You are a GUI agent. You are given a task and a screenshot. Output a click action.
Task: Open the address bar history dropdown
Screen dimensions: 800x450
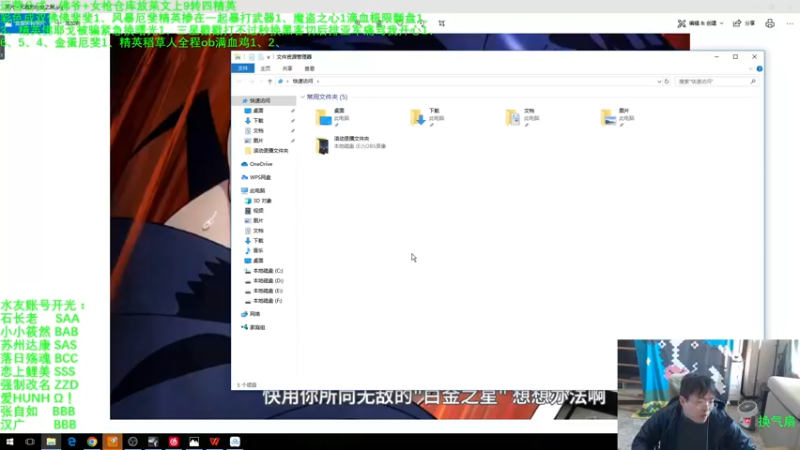pos(659,82)
